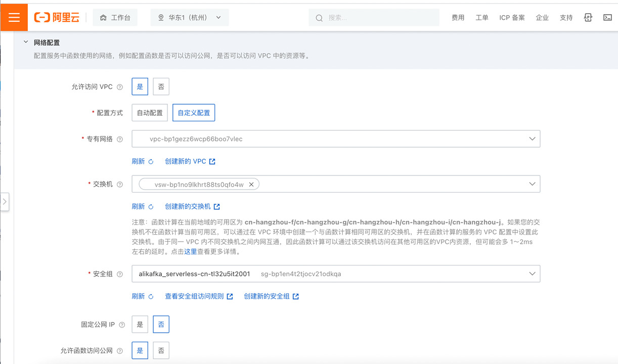Open the ICP 备案 menu item
Image resolution: width=618 pixels, height=364 pixels.
coord(511,17)
